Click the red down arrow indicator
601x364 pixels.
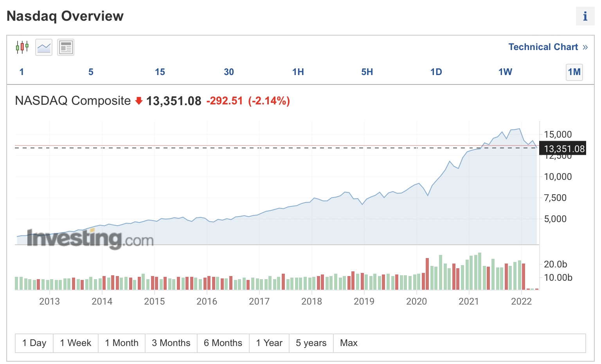pyautogui.click(x=139, y=101)
